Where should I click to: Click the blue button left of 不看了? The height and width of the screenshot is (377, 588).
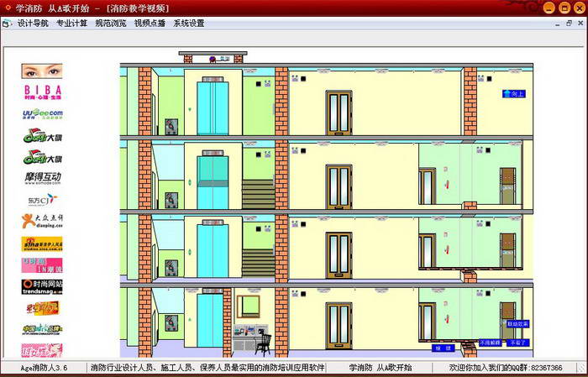tap(490, 343)
